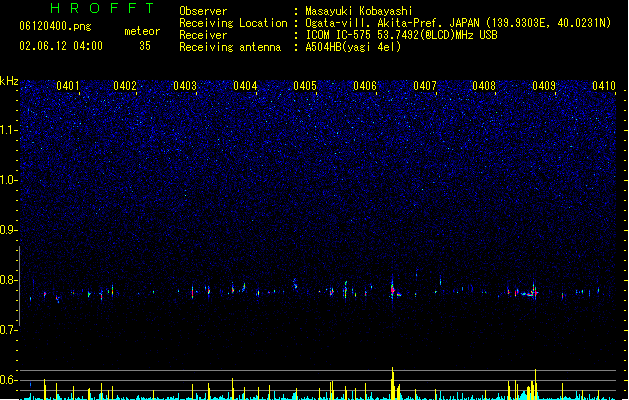The width and height of the screenshot is (629, 400).
Task: Click the 0405 time marker
Action: point(305,86)
